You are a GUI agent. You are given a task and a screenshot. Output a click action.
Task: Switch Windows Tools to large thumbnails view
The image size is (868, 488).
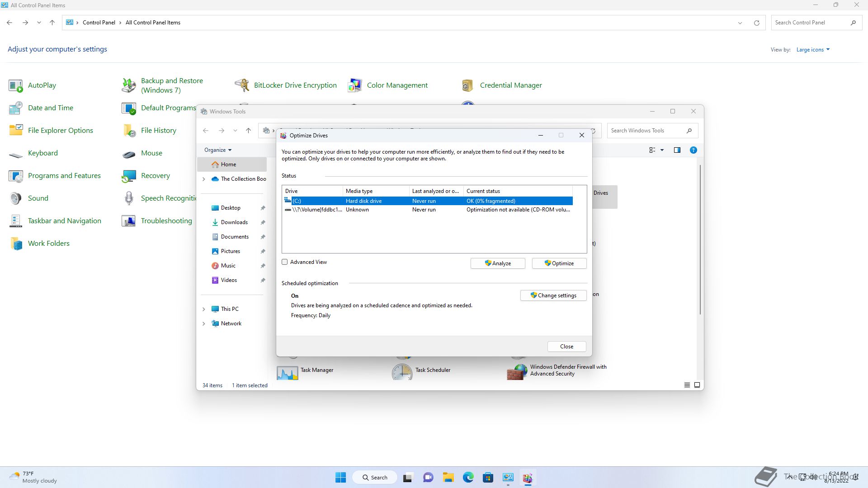coord(697,385)
